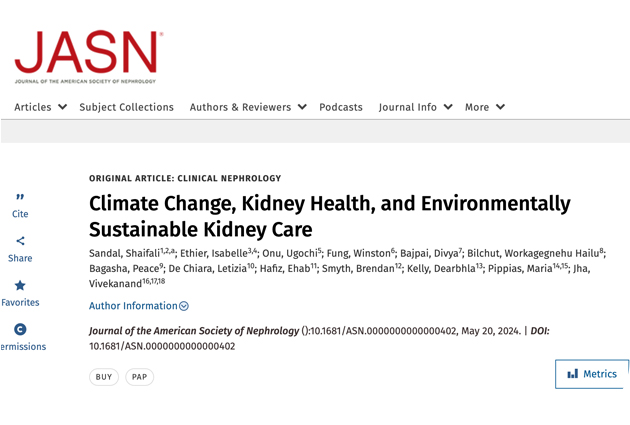Click the Metrics bar chart icon
This screenshot has height=425, width=630.
point(573,374)
